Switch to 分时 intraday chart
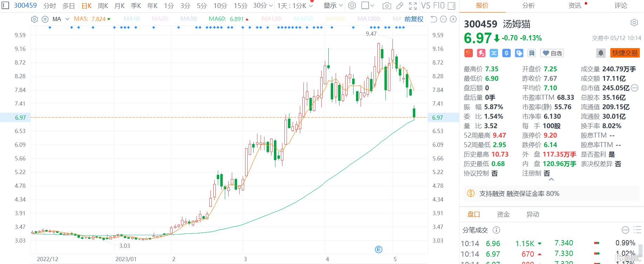 point(49,6)
